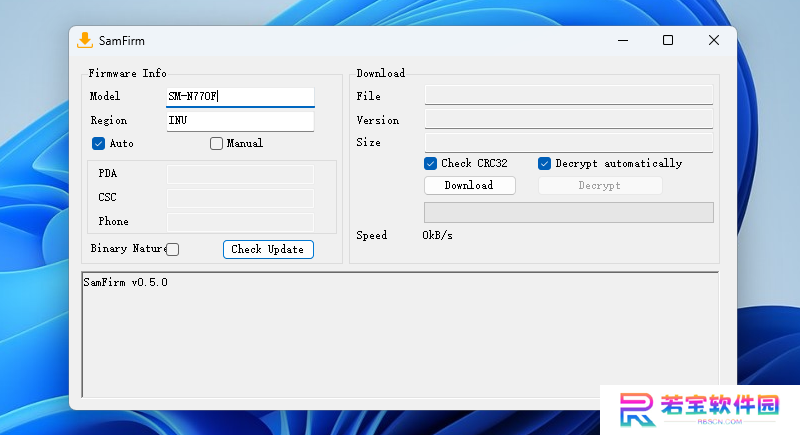Toggle the Binary Nature checkbox
800x435 pixels.
tap(173, 249)
